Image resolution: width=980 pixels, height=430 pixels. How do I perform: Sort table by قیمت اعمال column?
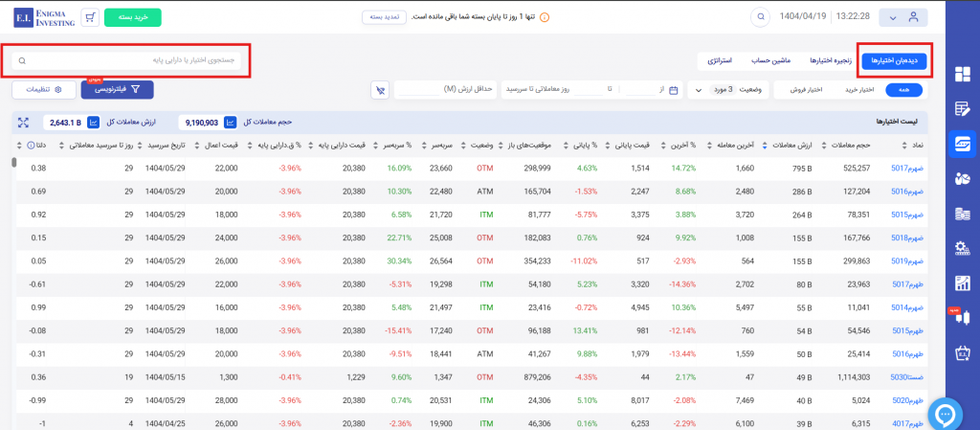point(217,145)
